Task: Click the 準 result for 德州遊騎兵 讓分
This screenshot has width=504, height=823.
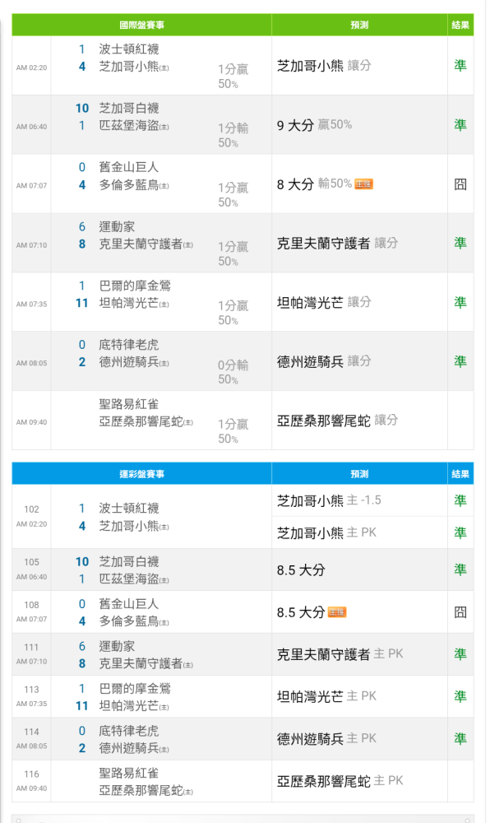Action: coord(460,361)
